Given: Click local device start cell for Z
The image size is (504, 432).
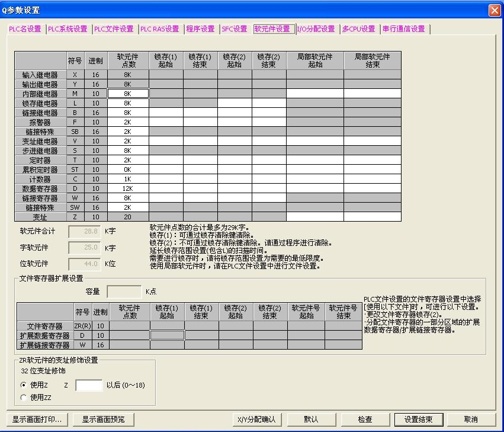Looking at the screenshot, I should (x=315, y=217).
